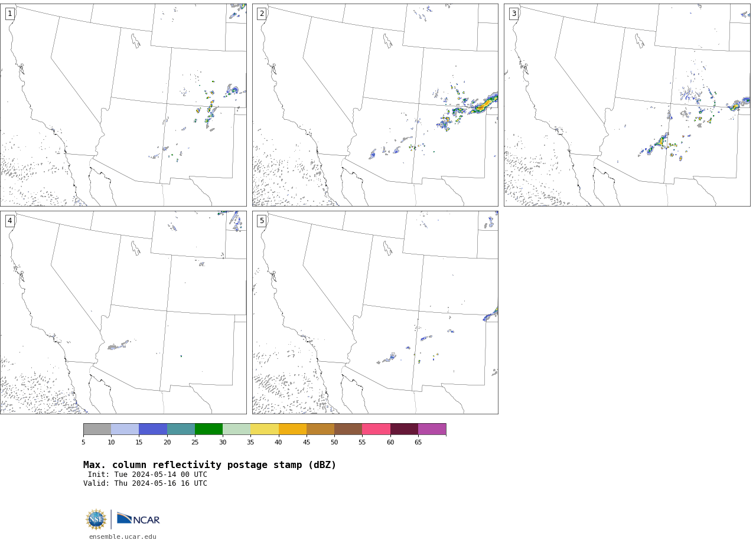The width and height of the screenshot is (756, 543).
Task: Click the NSF logo icon
Action: pos(96,520)
